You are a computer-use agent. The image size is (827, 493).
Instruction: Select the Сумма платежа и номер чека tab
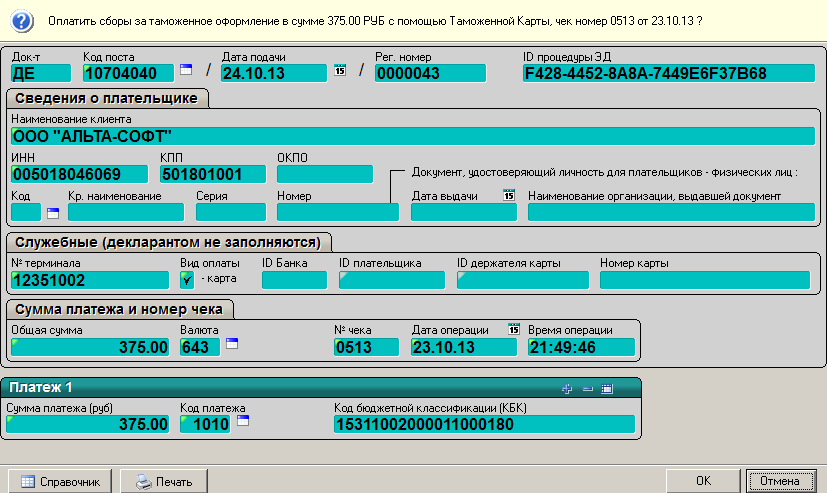tap(120, 308)
